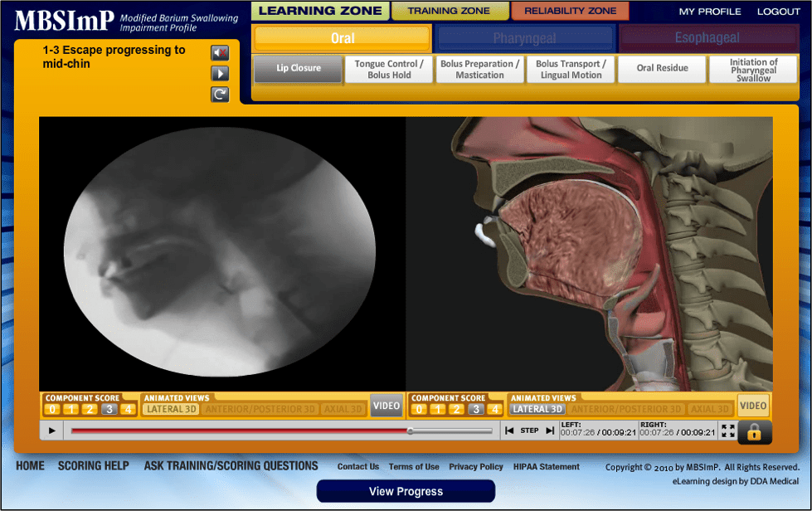Select component score 3 on left panel
This screenshot has height=511, width=812.
109,409
